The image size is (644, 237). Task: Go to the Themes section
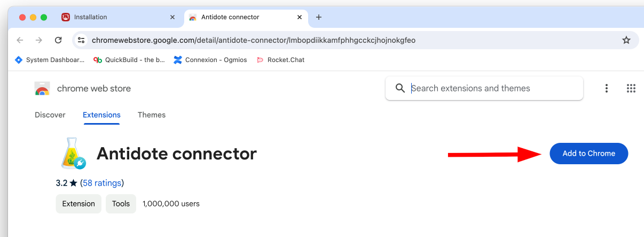[152, 115]
